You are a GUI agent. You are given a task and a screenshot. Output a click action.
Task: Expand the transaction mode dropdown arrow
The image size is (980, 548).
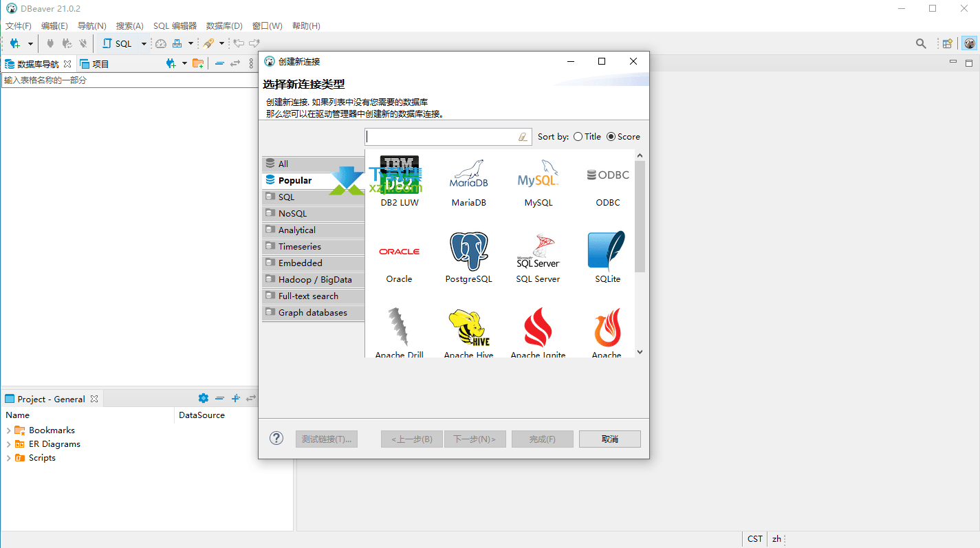pyautogui.click(x=190, y=44)
